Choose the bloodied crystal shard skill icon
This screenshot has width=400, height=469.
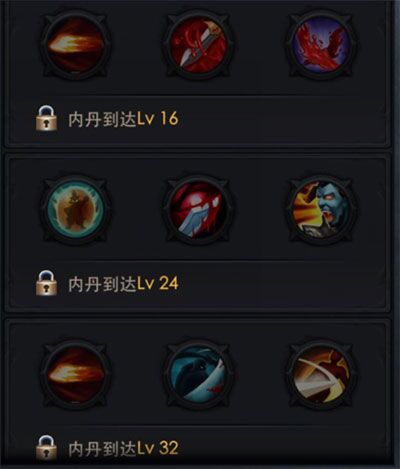199,209
